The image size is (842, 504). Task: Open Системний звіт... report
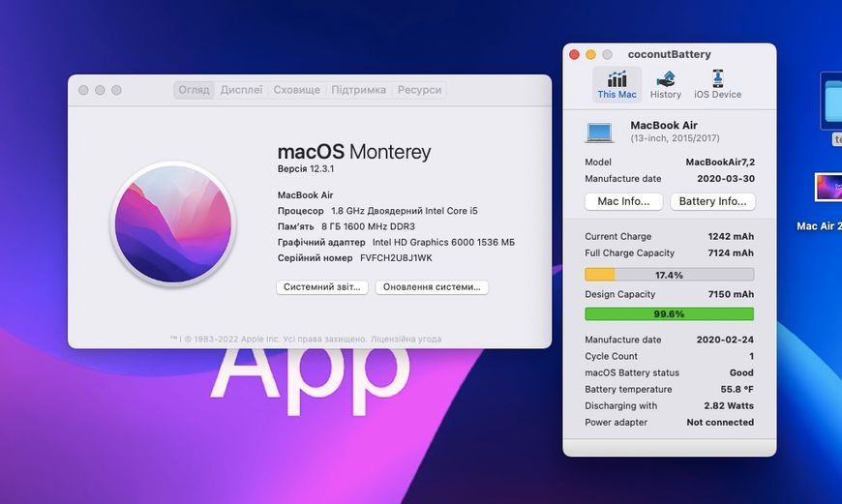pyautogui.click(x=322, y=287)
